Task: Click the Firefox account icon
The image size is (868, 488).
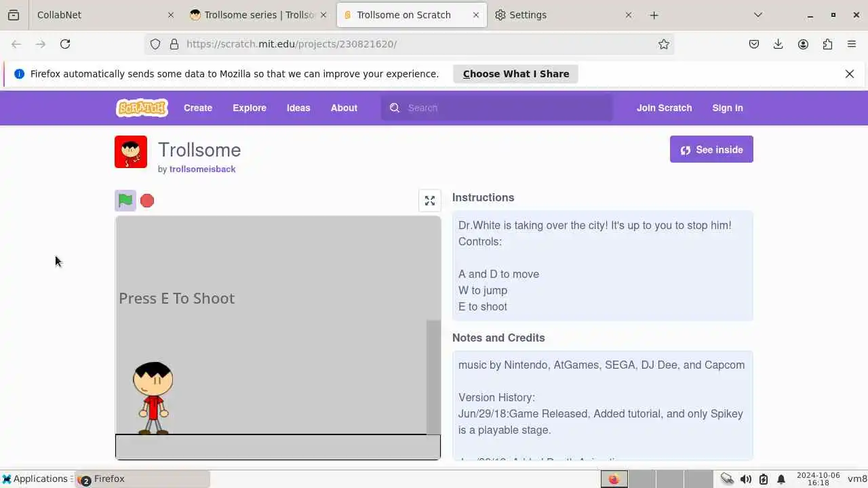Action: tap(803, 44)
